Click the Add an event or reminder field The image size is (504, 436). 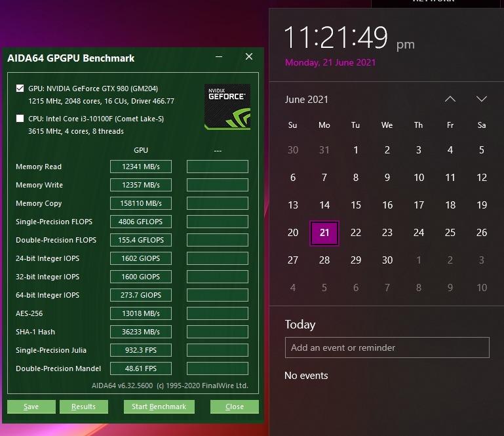coord(387,347)
